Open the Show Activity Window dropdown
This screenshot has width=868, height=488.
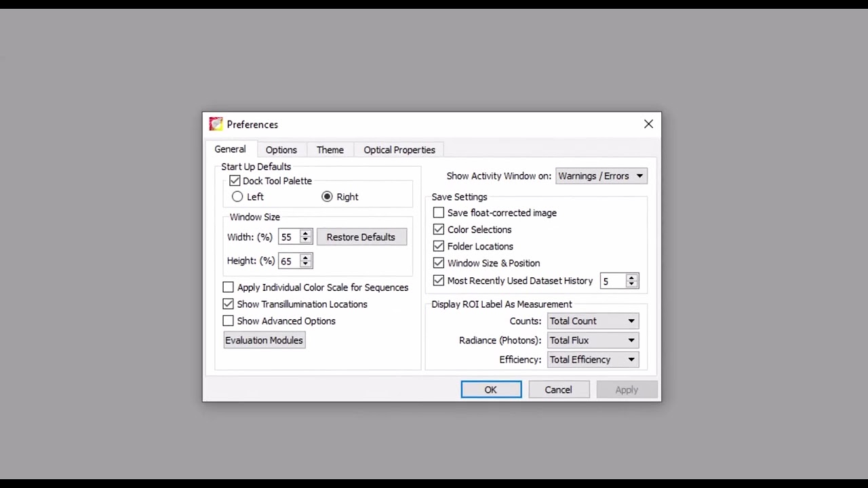[601, 176]
